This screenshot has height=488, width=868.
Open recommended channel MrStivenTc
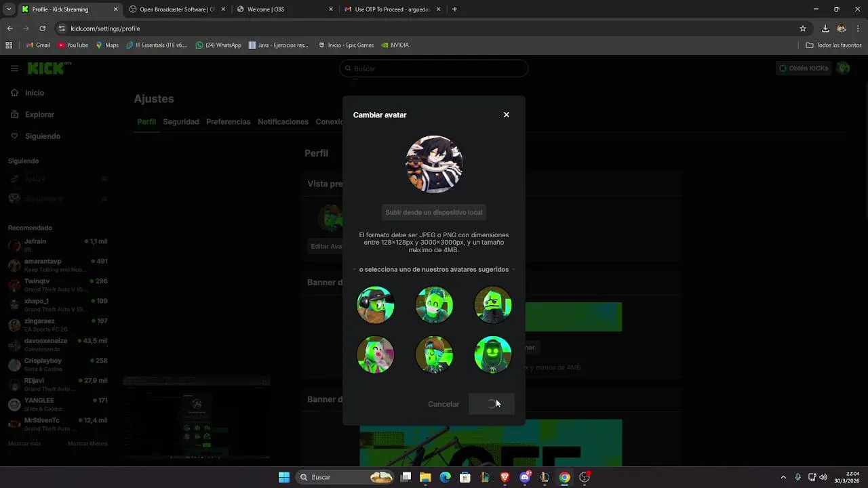pos(58,424)
